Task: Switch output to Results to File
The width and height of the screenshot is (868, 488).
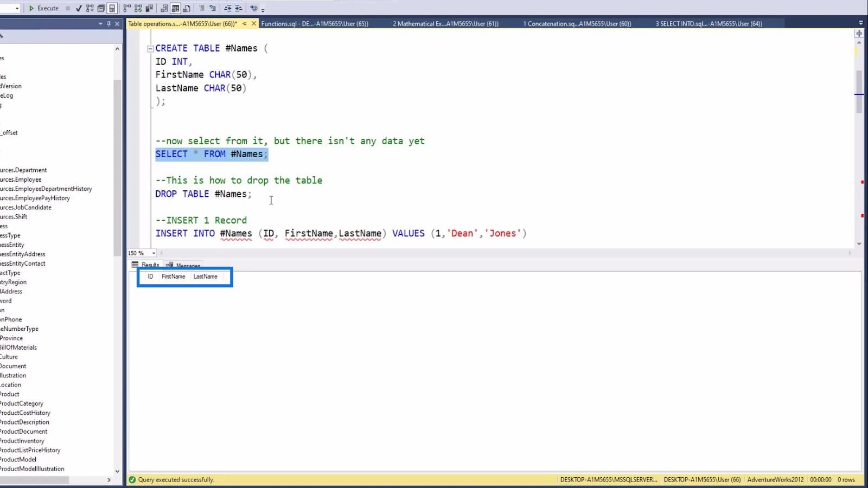Action: point(187,8)
